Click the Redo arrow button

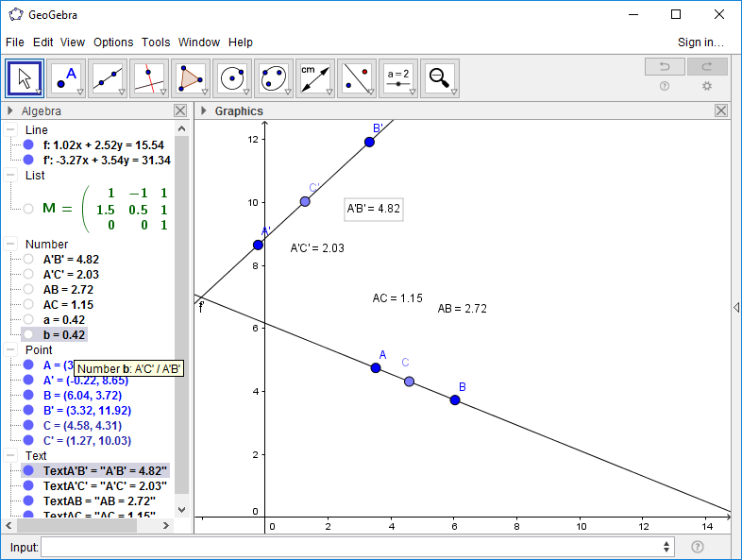[707, 67]
